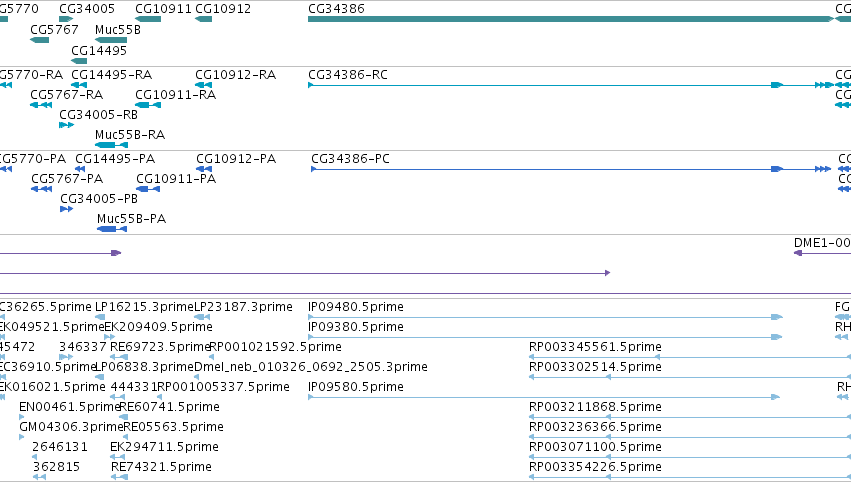The width and height of the screenshot is (851, 482).
Task: Select the CG5767 gene label
Action: [54, 29]
